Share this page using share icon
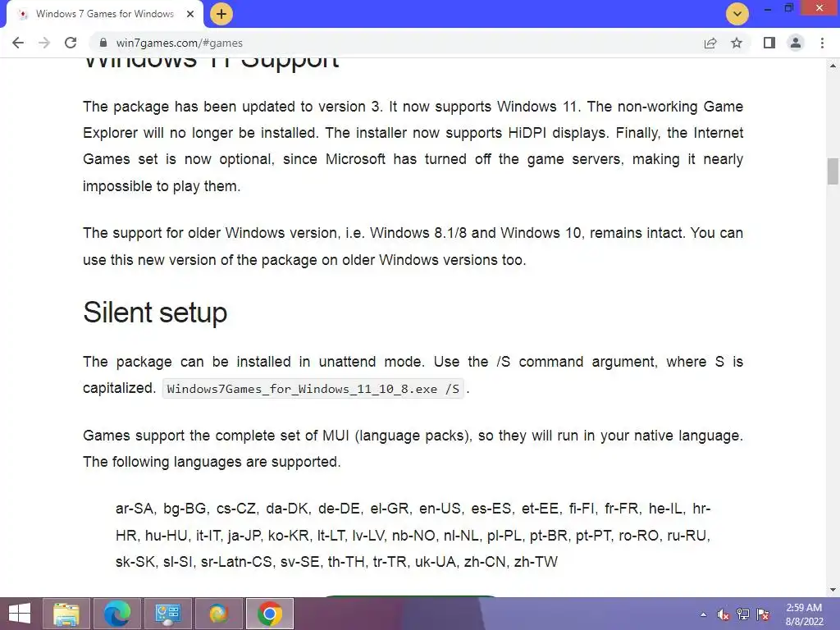The height and width of the screenshot is (630, 840). [710, 43]
